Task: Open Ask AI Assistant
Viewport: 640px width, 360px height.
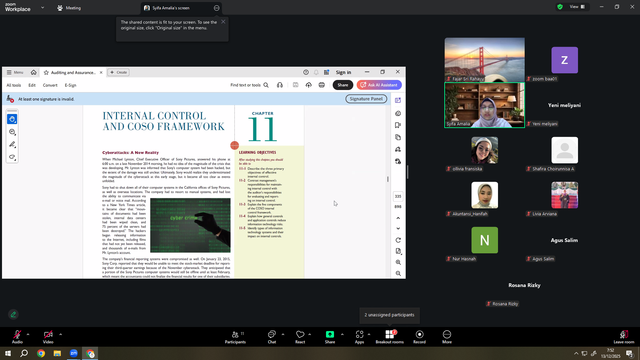Action: point(379,85)
